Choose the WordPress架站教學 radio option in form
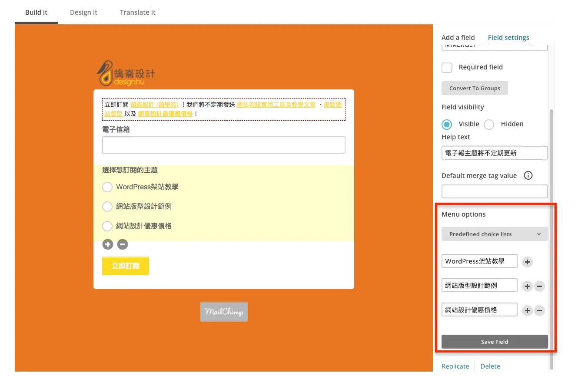588x382 pixels. [x=107, y=187]
